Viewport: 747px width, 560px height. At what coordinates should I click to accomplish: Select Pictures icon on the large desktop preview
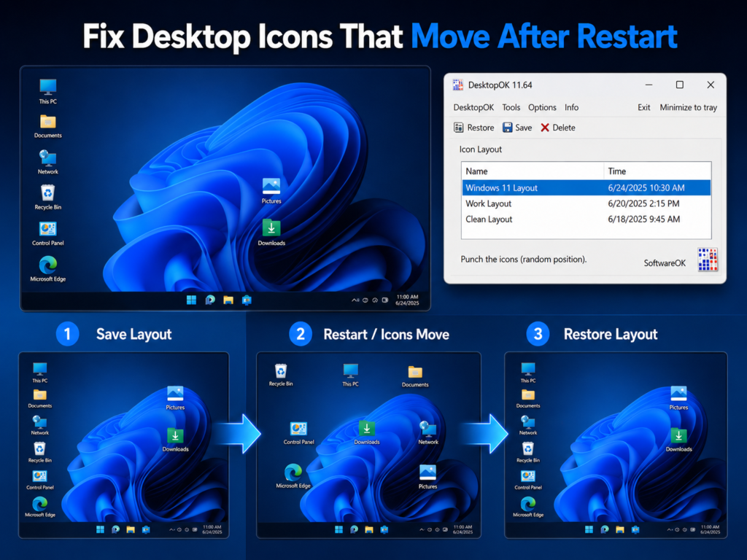pyautogui.click(x=271, y=190)
